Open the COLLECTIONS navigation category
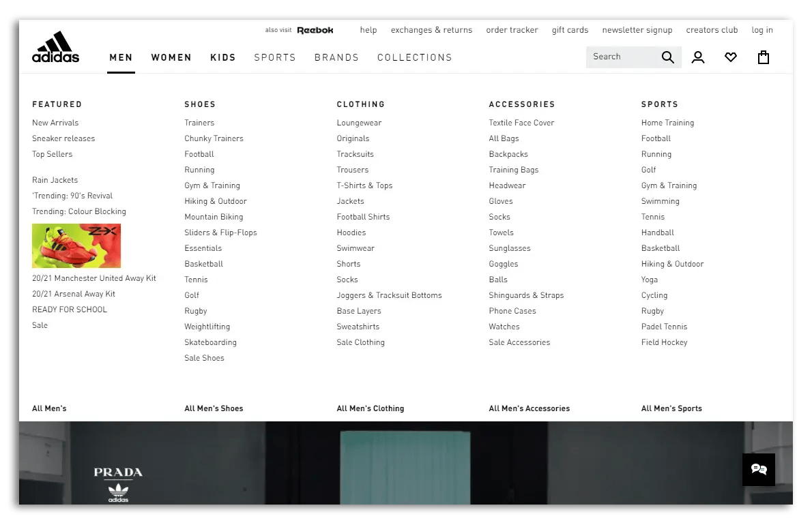The width and height of the screenshot is (812, 525). click(414, 58)
